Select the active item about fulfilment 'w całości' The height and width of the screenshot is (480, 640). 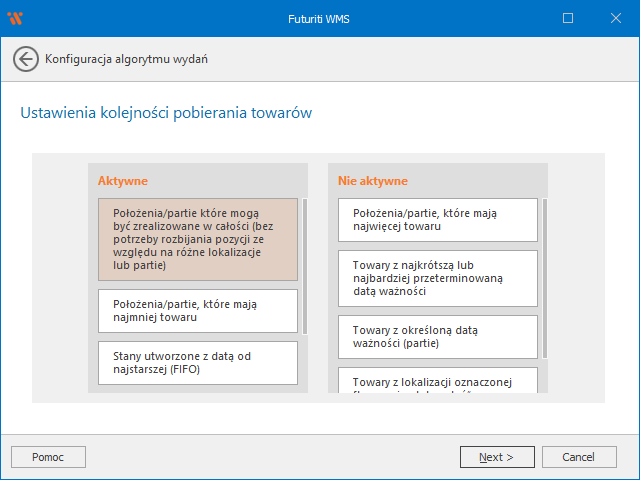[x=198, y=239]
